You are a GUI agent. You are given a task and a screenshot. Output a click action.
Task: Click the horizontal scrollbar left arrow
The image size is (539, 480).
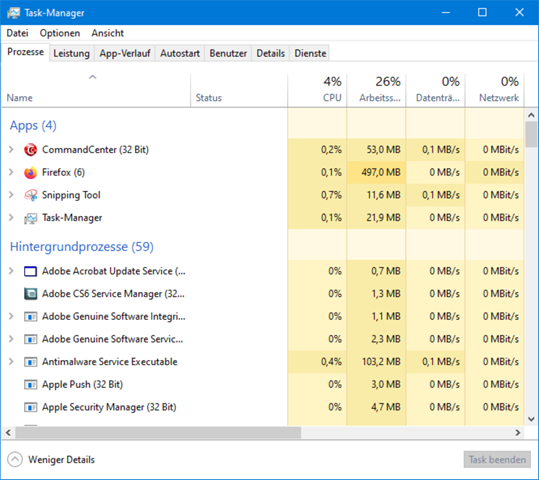point(8,433)
